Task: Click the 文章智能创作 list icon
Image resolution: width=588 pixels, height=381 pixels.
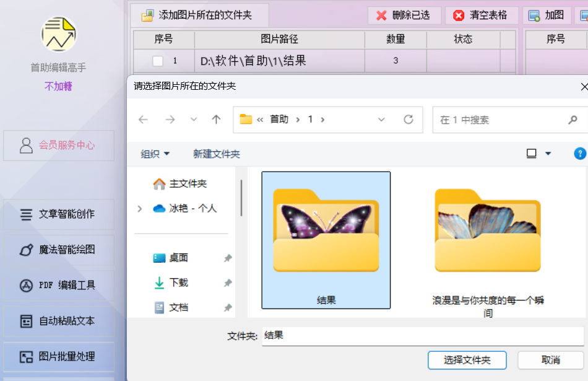Action: coord(26,215)
